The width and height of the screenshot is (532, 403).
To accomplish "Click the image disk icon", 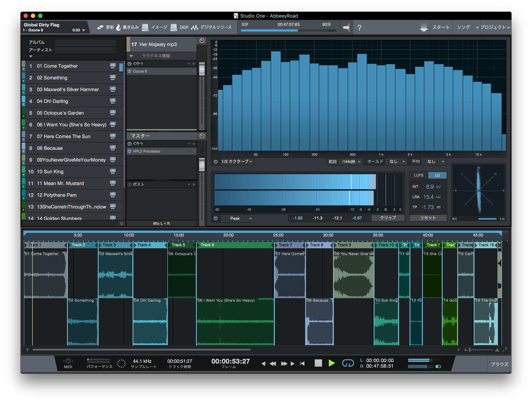I will (145, 28).
